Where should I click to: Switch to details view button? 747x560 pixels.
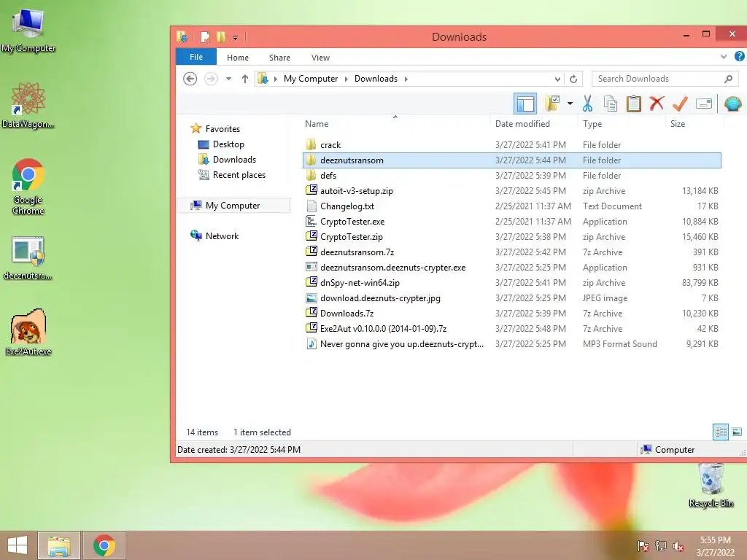(721, 432)
